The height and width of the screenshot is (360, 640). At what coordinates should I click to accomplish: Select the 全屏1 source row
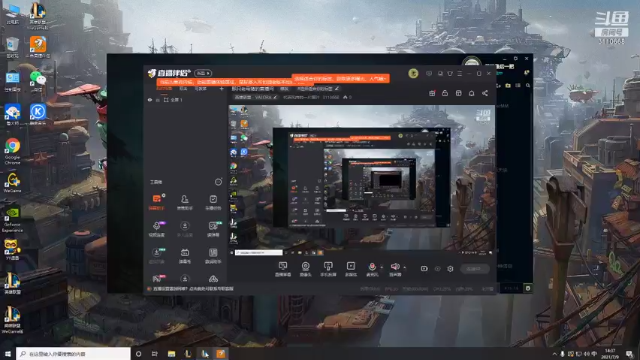click(185, 100)
